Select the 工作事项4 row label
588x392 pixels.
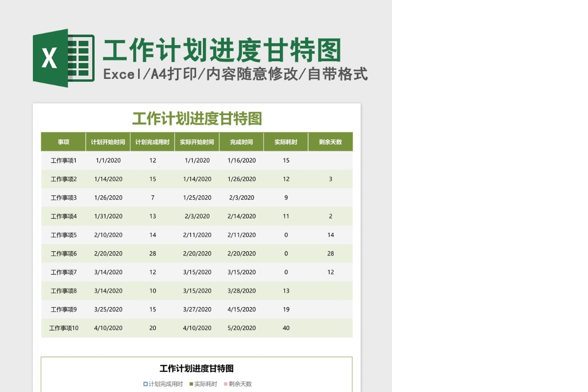tap(64, 216)
